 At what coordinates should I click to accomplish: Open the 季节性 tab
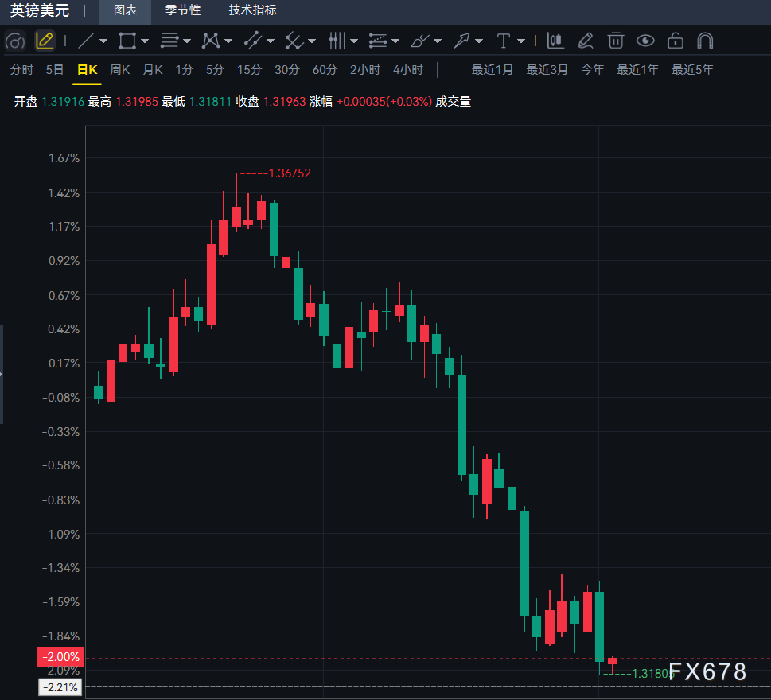pos(183,10)
